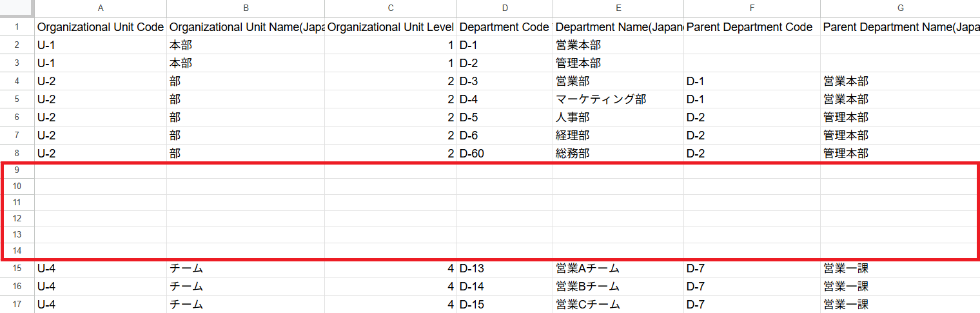Click row header 14
980x313 pixels.
17,250
